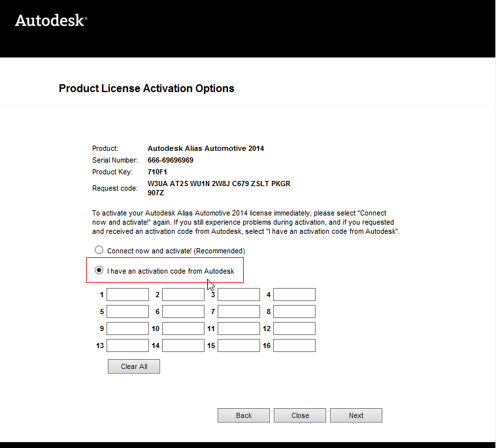Click activation code field 15
The width and height of the screenshot is (496, 448).
point(239,345)
